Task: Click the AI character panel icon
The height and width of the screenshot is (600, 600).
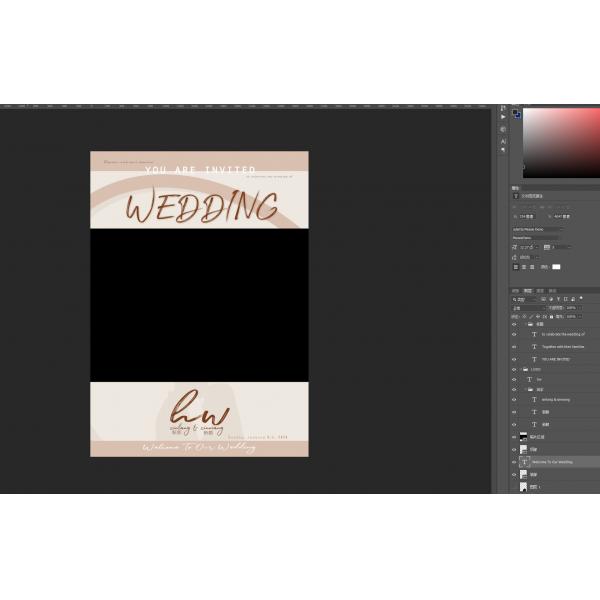Action: tap(503, 142)
